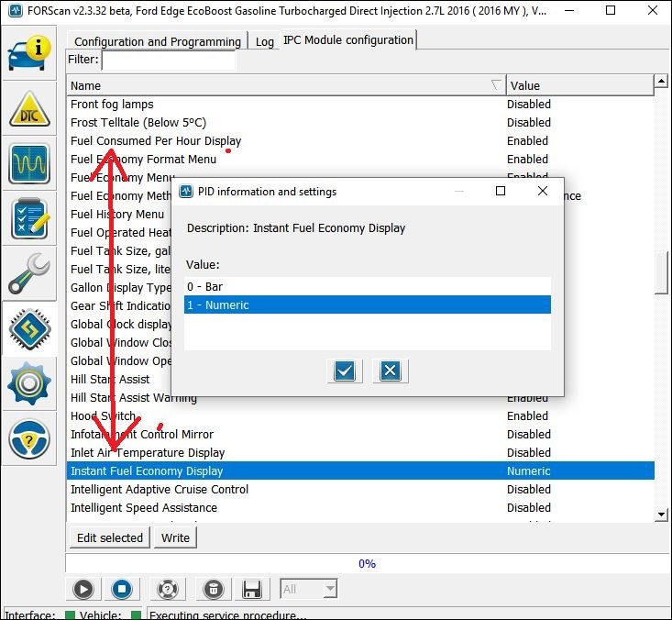Click the Edit selected button
This screenshot has height=620, width=672.
(x=110, y=537)
